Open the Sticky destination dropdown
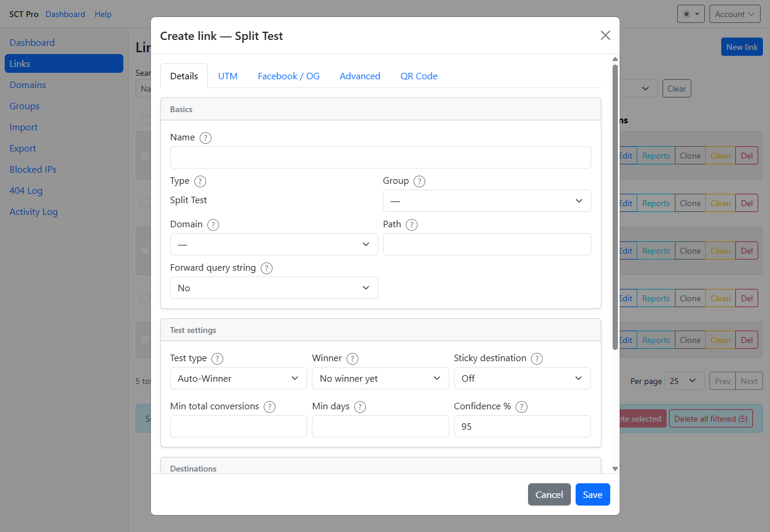The width and height of the screenshot is (770, 532). [x=522, y=378]
